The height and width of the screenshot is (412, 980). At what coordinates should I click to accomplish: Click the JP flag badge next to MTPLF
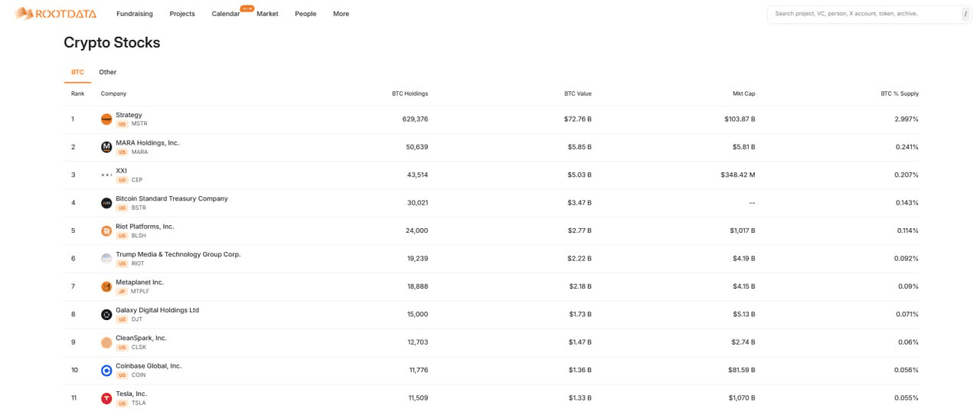pos(121,291)
